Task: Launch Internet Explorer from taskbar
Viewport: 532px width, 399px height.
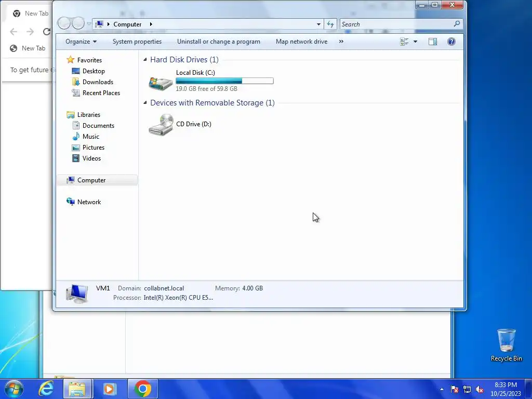Action: 46,389
